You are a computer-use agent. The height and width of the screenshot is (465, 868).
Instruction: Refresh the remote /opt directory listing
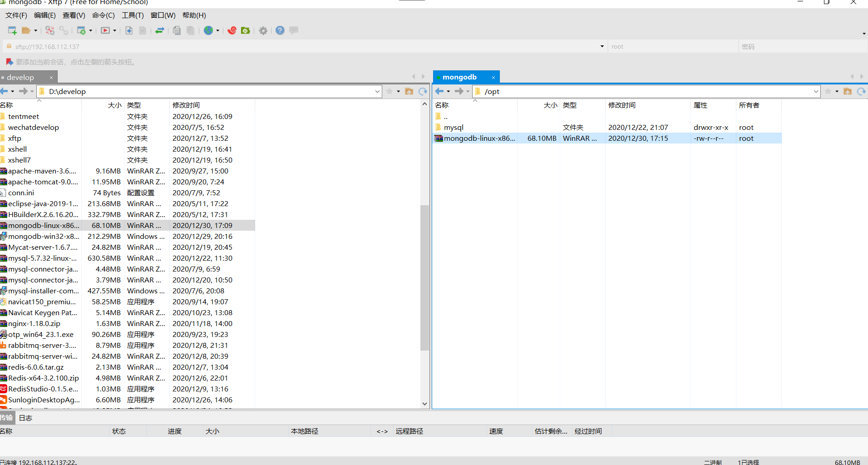[x=862, y=91]
